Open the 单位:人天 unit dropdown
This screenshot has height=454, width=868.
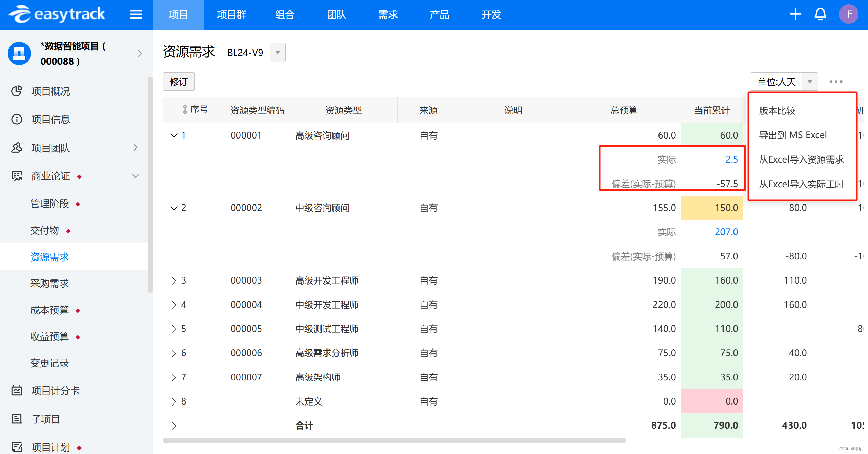click(784, 82)
